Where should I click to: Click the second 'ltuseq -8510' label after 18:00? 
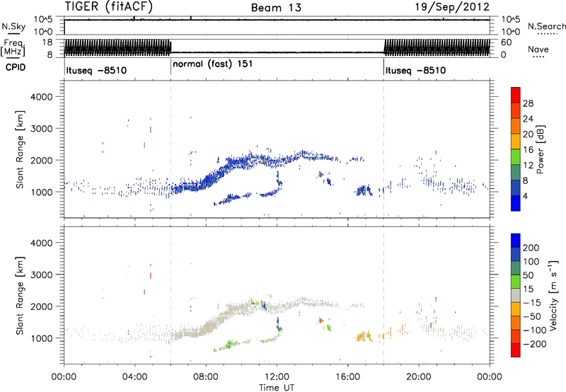tap(415, 70)
